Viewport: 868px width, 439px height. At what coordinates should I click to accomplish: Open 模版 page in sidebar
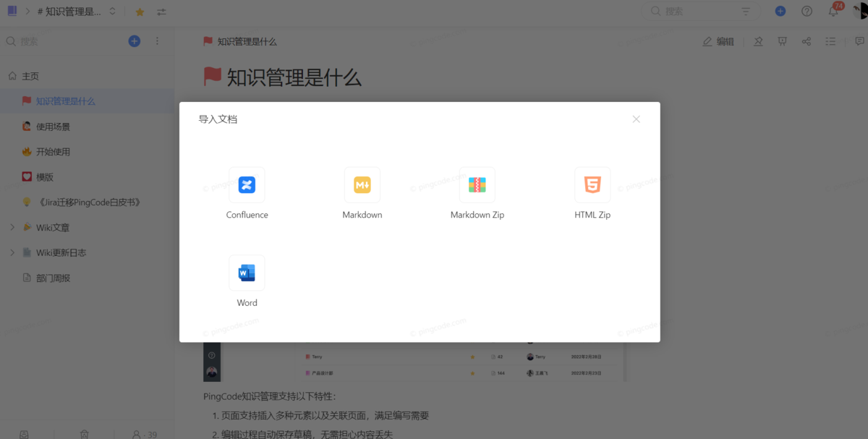[87, 177]
